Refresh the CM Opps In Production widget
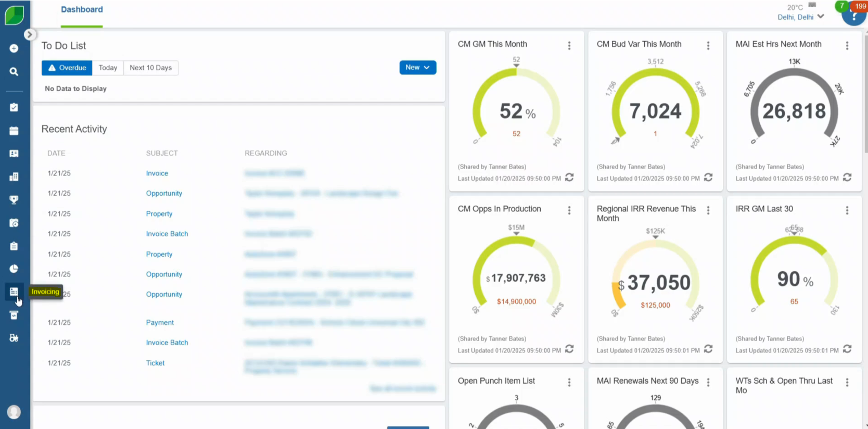 pyautogui.click(x=569, y=349)
